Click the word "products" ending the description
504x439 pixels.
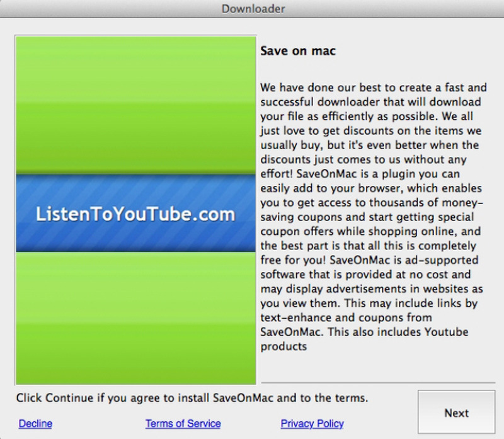pyautogui.click(x=283, y=346)
